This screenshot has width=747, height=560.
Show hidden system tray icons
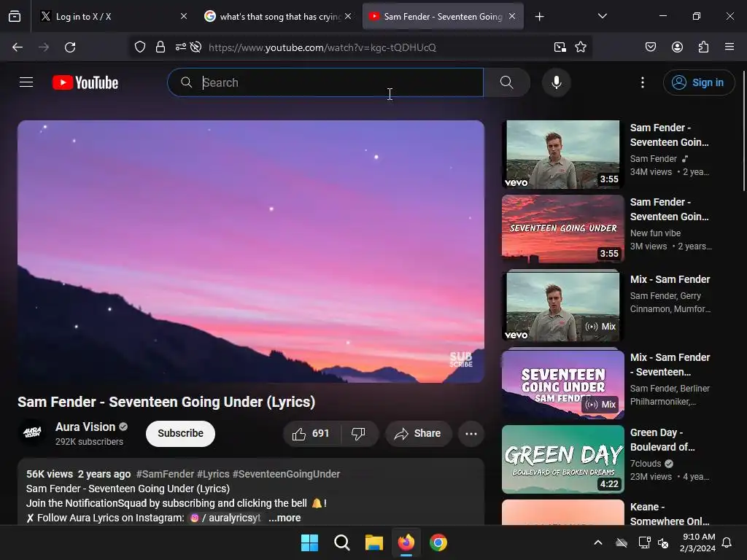point(598,542)
